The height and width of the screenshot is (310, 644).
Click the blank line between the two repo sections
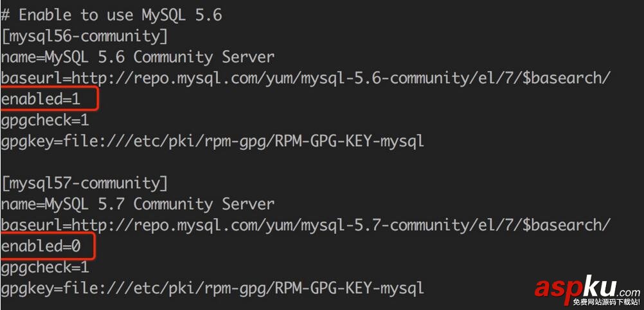pyautogui.click(x=193, y=162)
